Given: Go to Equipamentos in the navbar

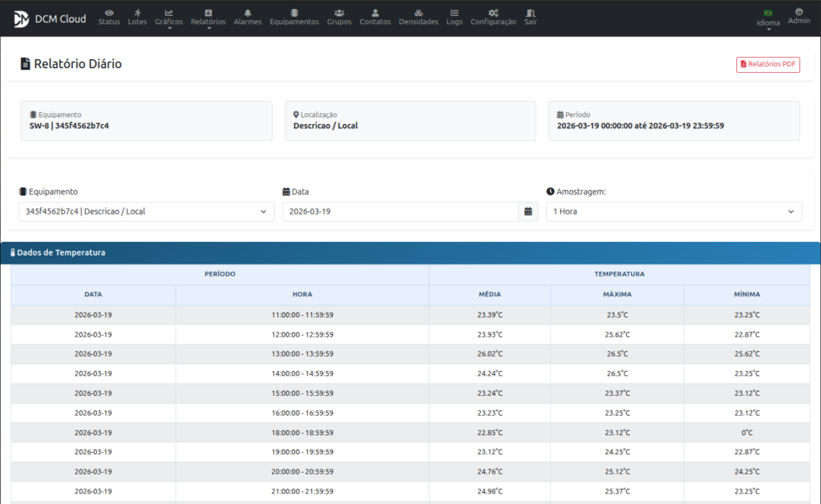Looking at the screenshot, I should tap(294, 17).
